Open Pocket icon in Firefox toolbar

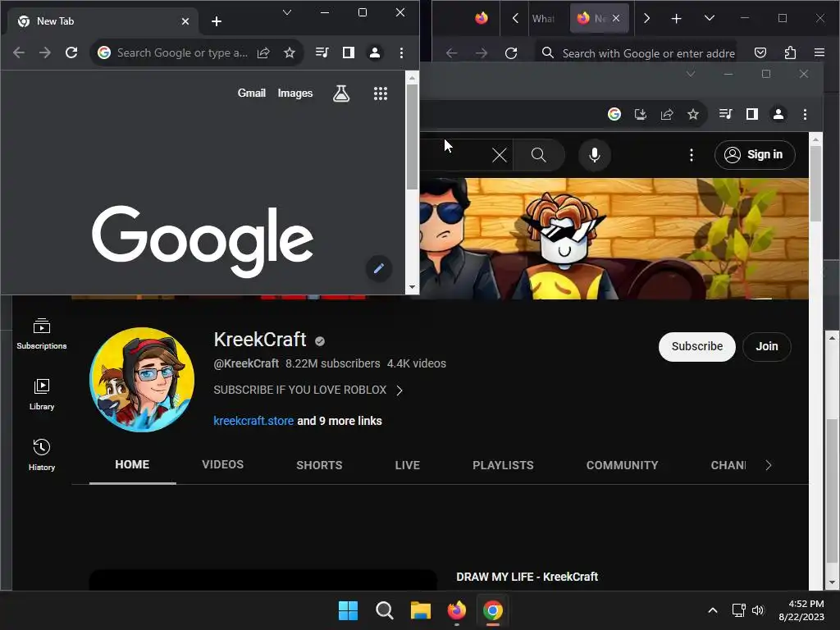(x=760, y=52)
